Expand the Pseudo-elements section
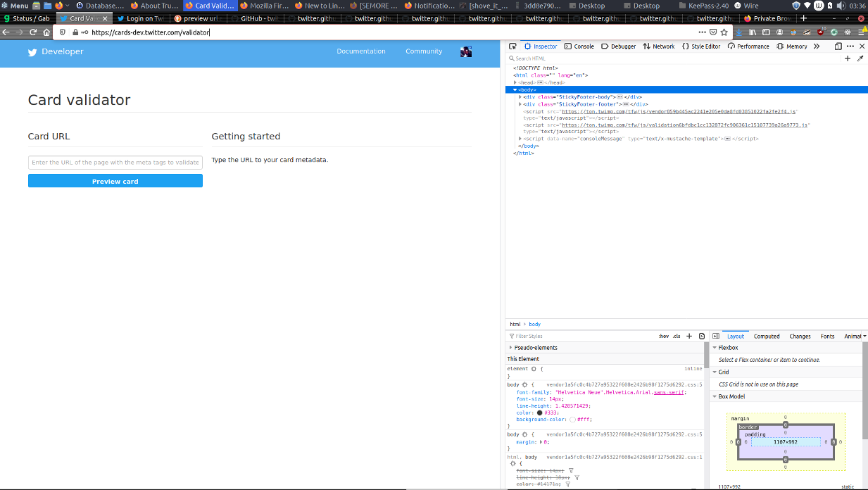868x490 pixels. click(511, 348)
